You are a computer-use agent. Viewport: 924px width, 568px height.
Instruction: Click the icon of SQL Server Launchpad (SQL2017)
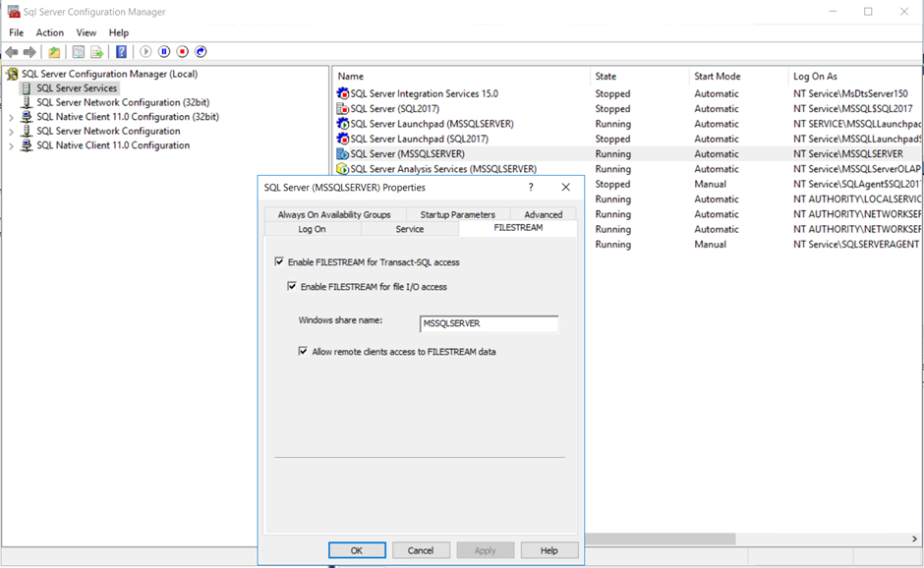[342, 140]
